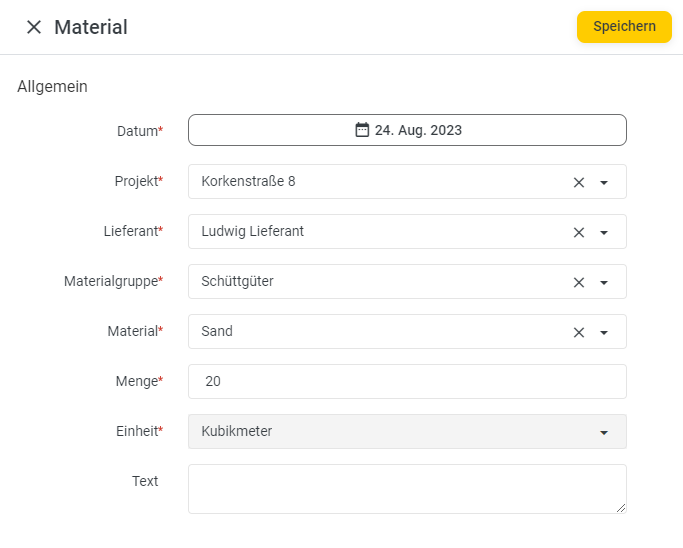Clear the Lieferant selection Ludwig Lieferant
Viewport: 683px width, 548px height.
[x=578, y=233]
